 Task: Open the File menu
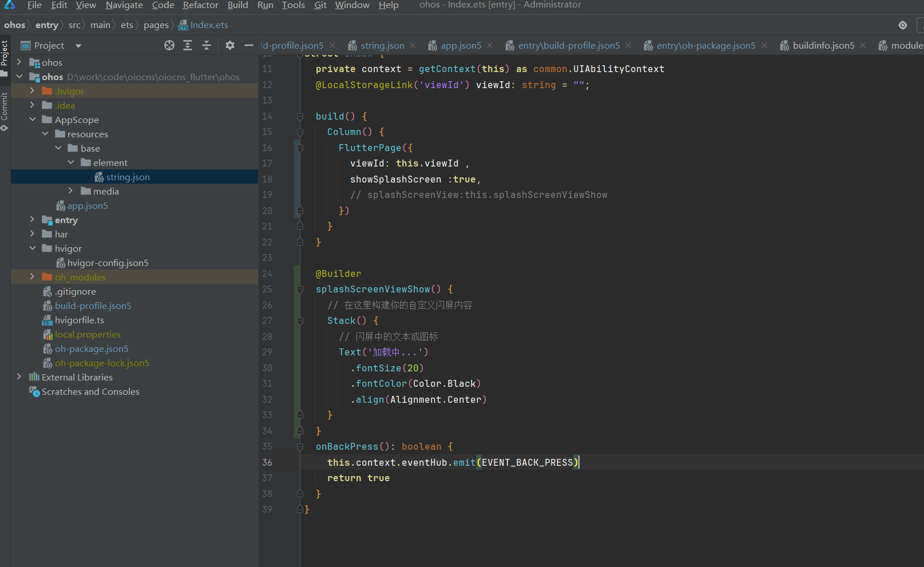(34, 5)
